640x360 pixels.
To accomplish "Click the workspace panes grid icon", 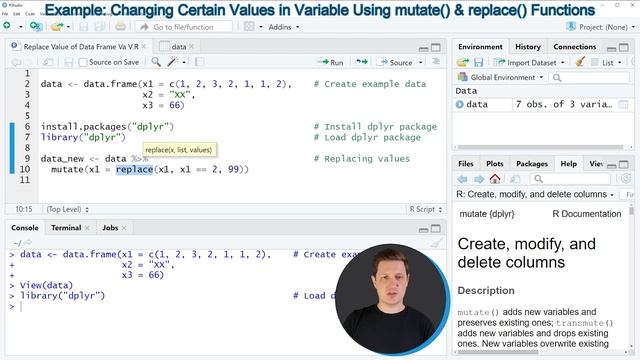I will coord(249,27).
